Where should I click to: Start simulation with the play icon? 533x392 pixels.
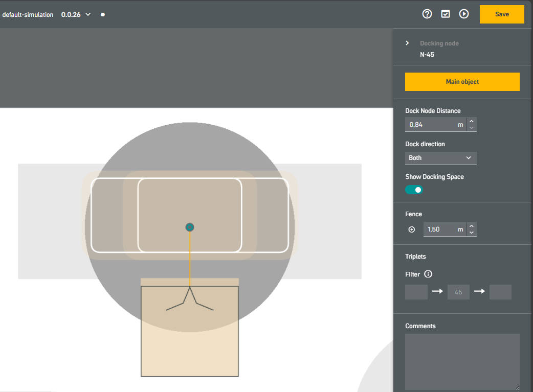point(464,14)
